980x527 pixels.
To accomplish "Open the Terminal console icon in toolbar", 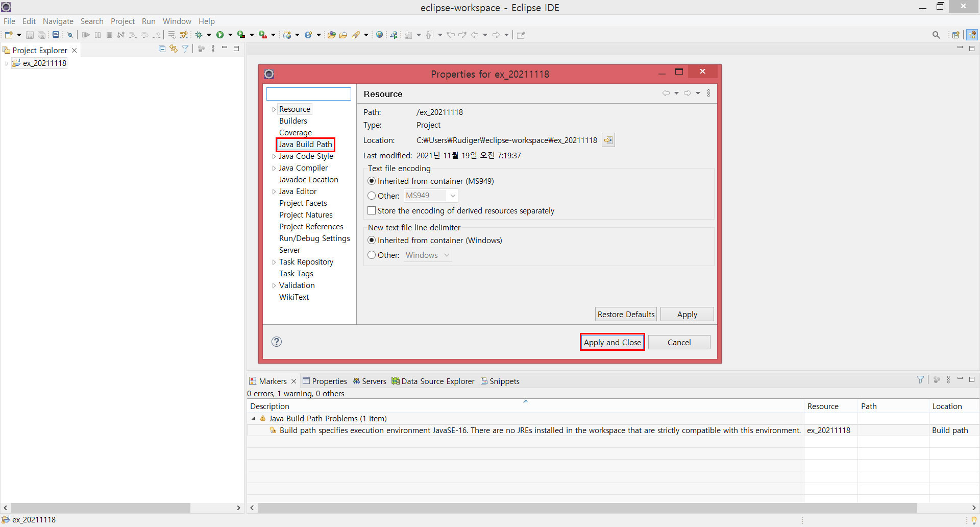I will [x=56, y=35].
